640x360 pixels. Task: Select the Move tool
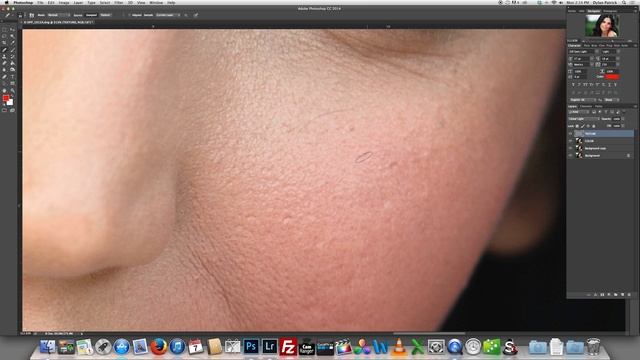coord(13,30)
